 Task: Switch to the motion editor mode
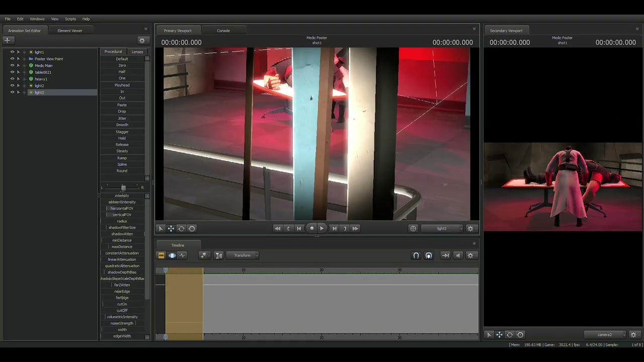coord(172,255)
